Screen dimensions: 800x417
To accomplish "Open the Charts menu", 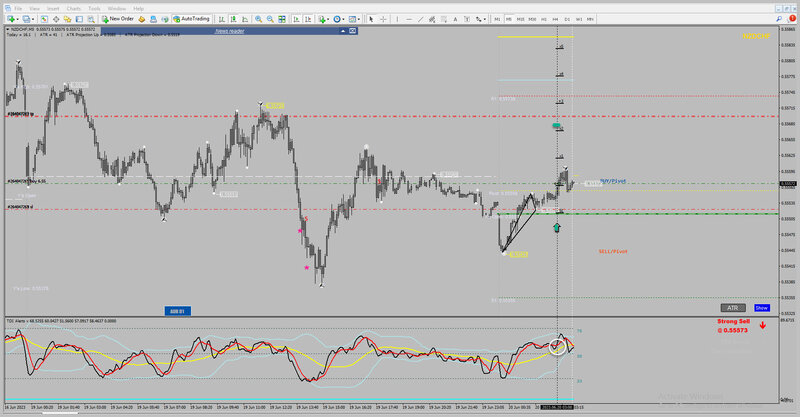I will coord(73,9).
